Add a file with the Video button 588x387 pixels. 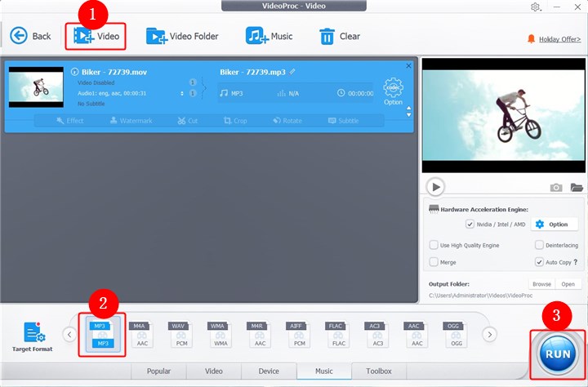pyautogui.click(x=96, y=36)
